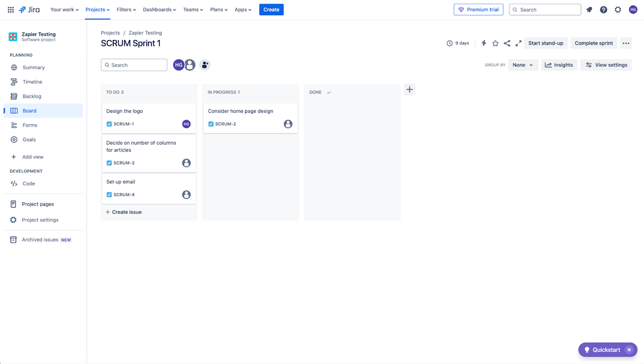Image resolution: width=644 pixels, height=364 pixels.
Task: Click the assignee avatar on SCRUM-4 card
Action: pos(186,195)
